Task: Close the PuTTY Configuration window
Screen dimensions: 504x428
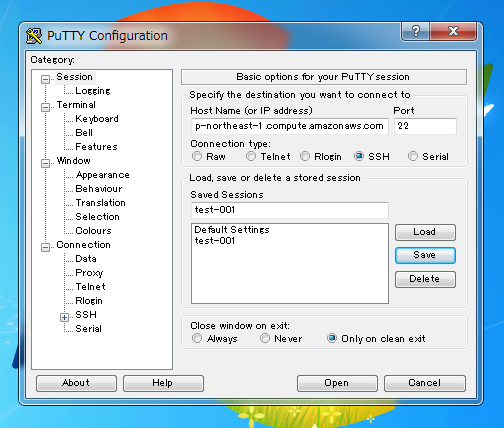Action: (453, 31)
